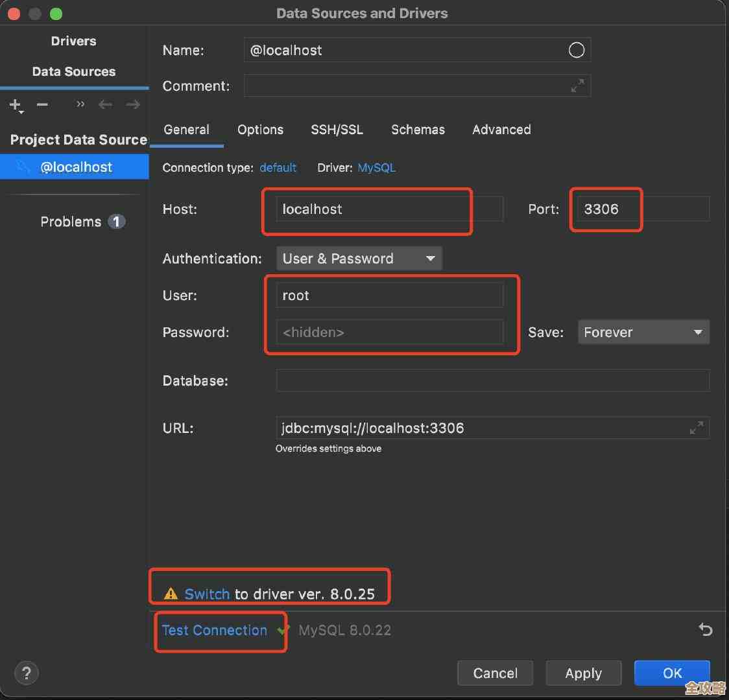Image resolution: width=729 pixels, height=700 pixels.
Task: Click the revert changes arrow icon
Action: (705, 629)
